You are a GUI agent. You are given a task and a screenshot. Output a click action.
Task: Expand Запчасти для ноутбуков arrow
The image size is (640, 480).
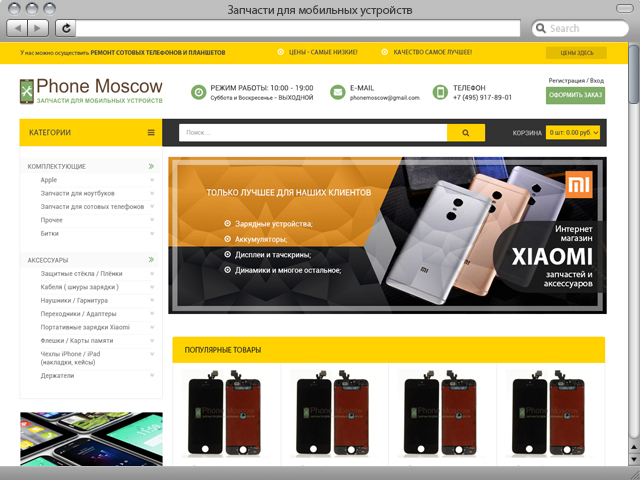(152, 193)
